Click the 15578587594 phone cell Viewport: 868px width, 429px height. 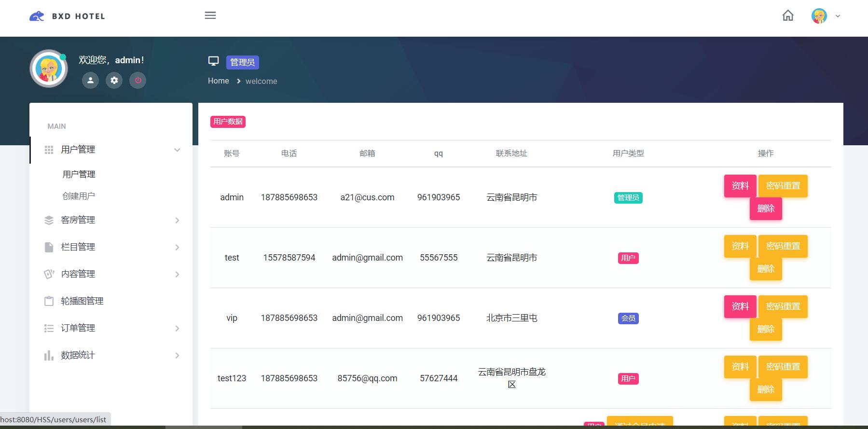(x=289, y=258)
